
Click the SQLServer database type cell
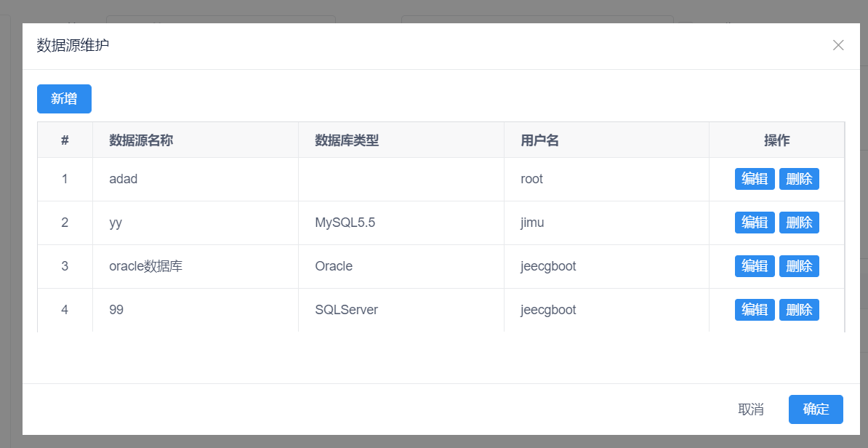(x=401, y=310)
